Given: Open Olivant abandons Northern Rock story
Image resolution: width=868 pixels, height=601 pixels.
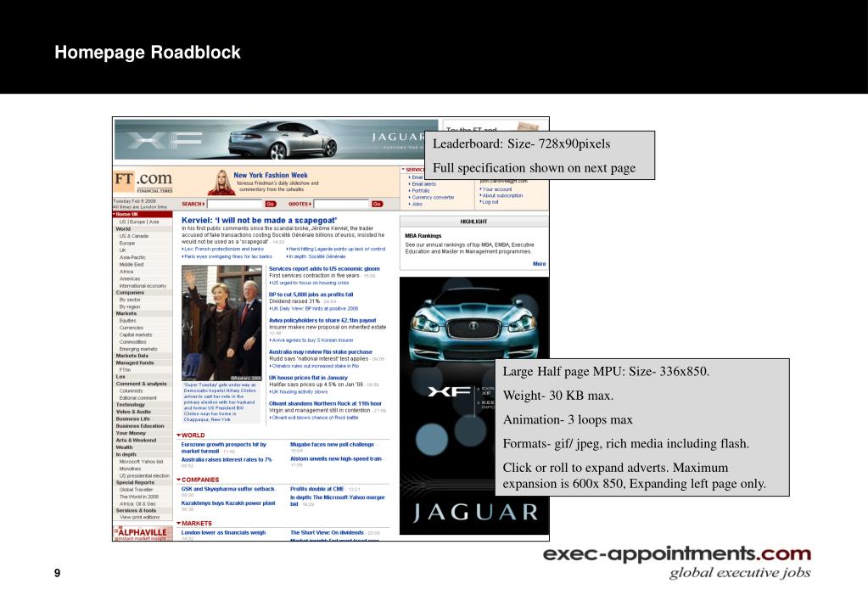Looking at the screenshot, I should 325,403.
